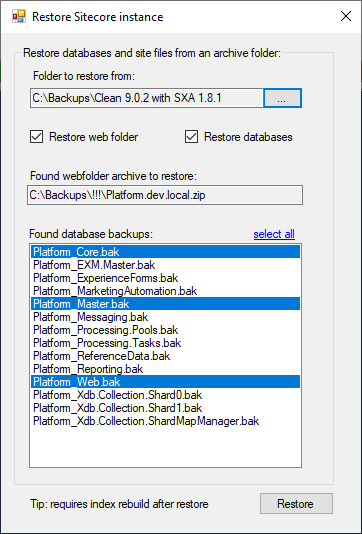
Task: Select Platform_Xdb.Collection.Shard0.bak backup
Action: (166, 395)
